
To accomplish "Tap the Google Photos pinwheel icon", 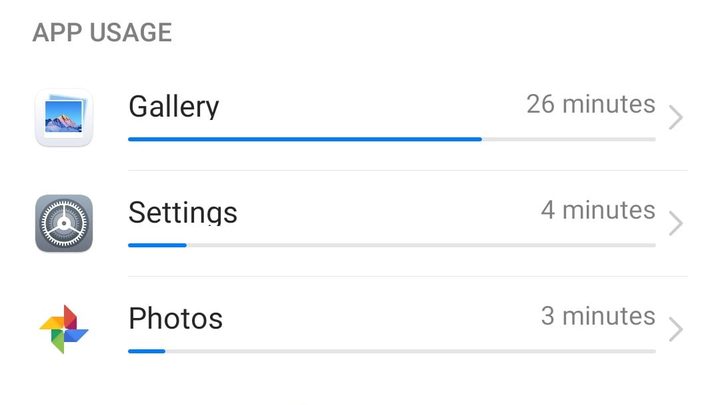I will point(64,329).
